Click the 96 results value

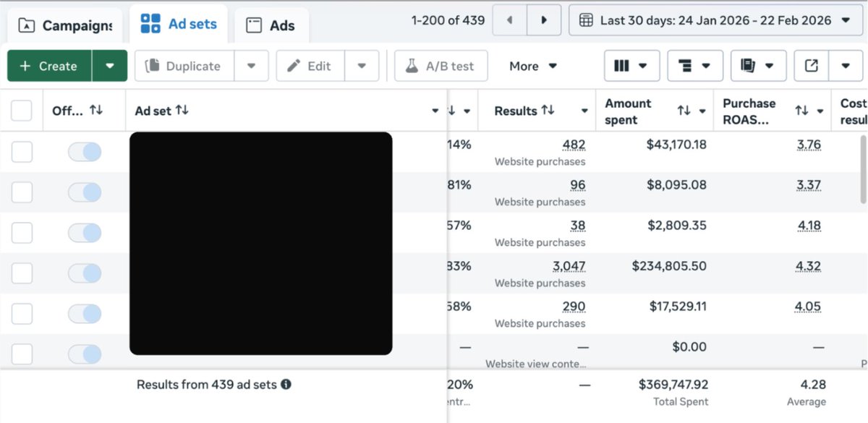coord(578,185)
